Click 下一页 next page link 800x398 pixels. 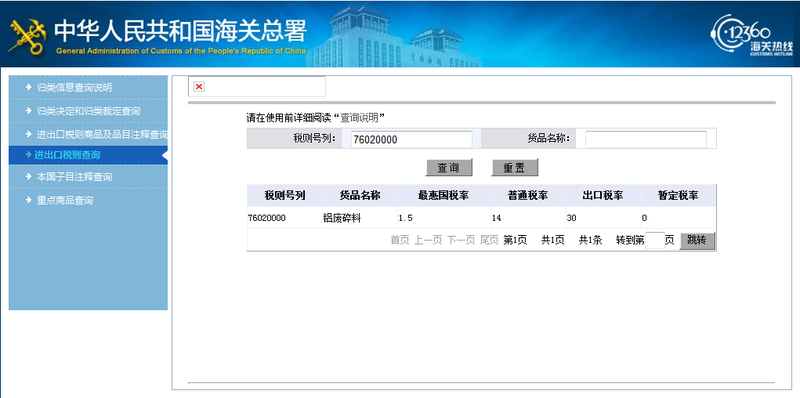click(461, 240)
